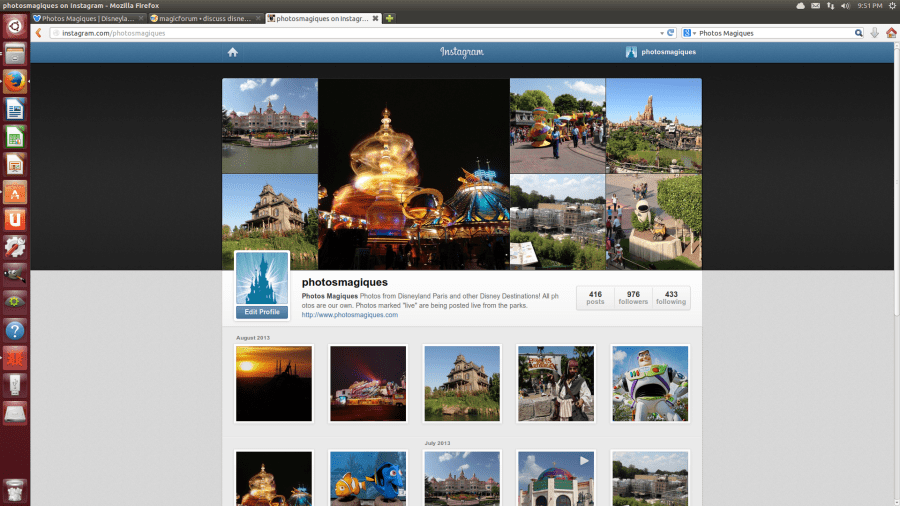The width and height of the screenshot is (900, 506).
Task: Open the search engine selector dropdown
Action: [689, 33]
